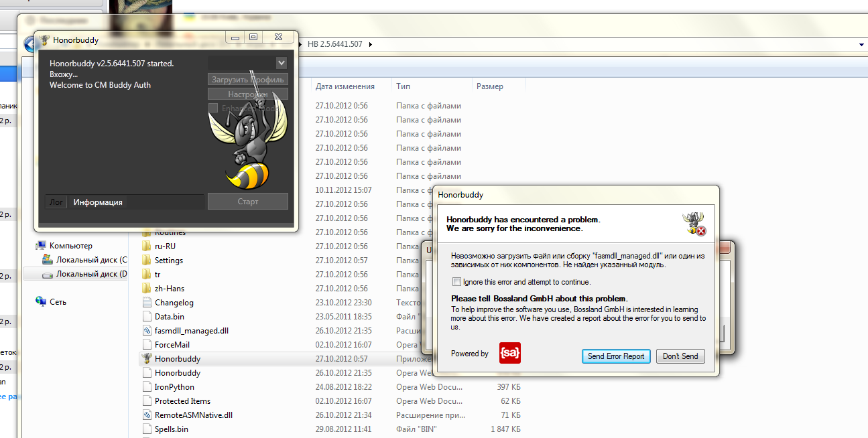Click the Honorbuddy application bee icon in file list

[x=147, y=358]
